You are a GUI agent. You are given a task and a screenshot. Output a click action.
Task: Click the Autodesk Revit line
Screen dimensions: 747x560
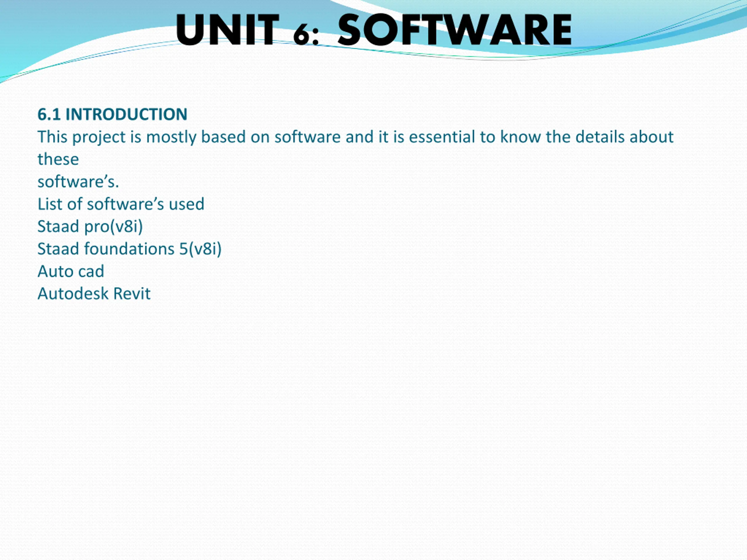[94, 294]
